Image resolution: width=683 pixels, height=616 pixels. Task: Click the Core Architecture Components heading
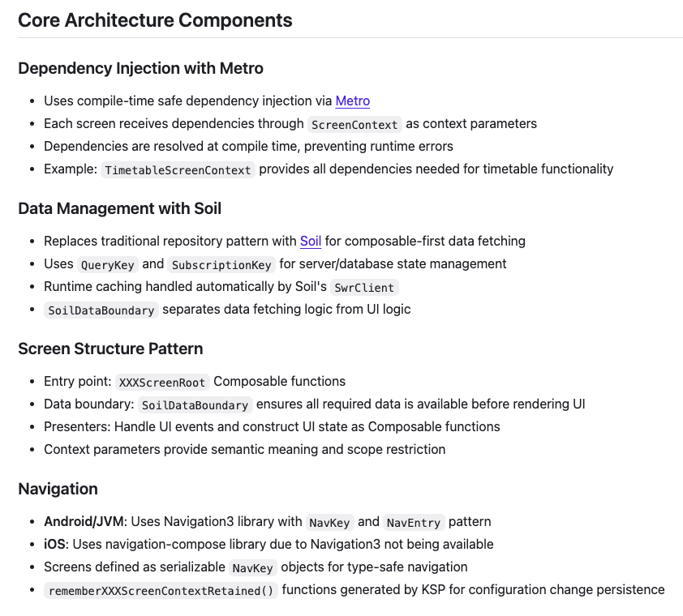pos(155,20)
